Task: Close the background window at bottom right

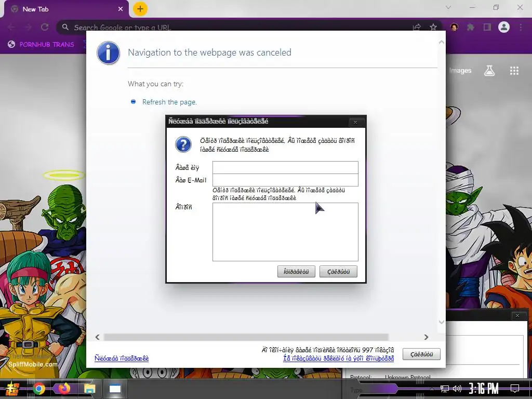Action: coord(517,315)
